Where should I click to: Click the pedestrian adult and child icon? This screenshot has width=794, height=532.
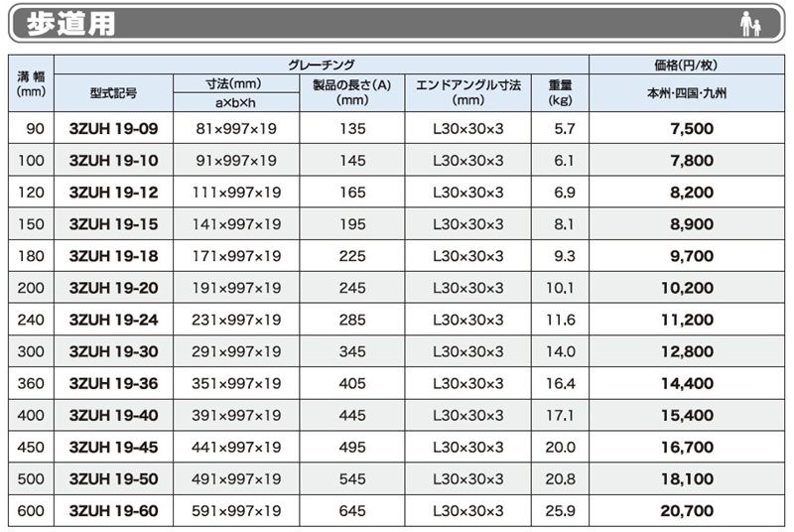pos(750,24)
